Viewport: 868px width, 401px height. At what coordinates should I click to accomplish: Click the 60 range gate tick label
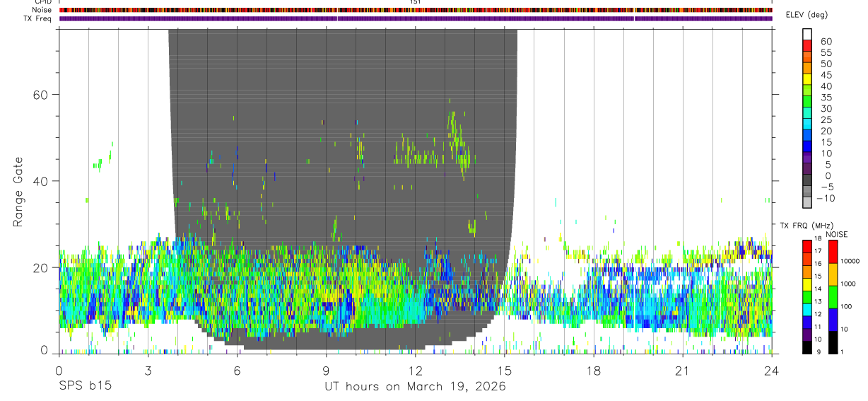tap(40, 94)
